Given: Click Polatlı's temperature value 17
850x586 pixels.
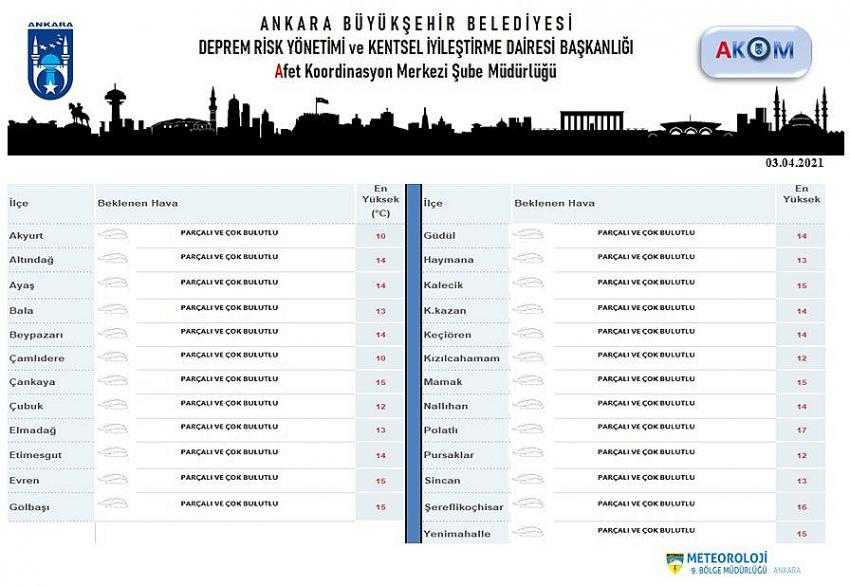Looking at the screenshot, I should click(801, 431).
